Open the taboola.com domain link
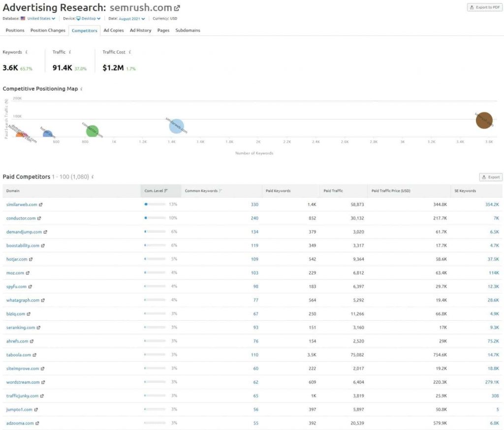The height and width of the screenshot is (430, 504). point(19,355)
